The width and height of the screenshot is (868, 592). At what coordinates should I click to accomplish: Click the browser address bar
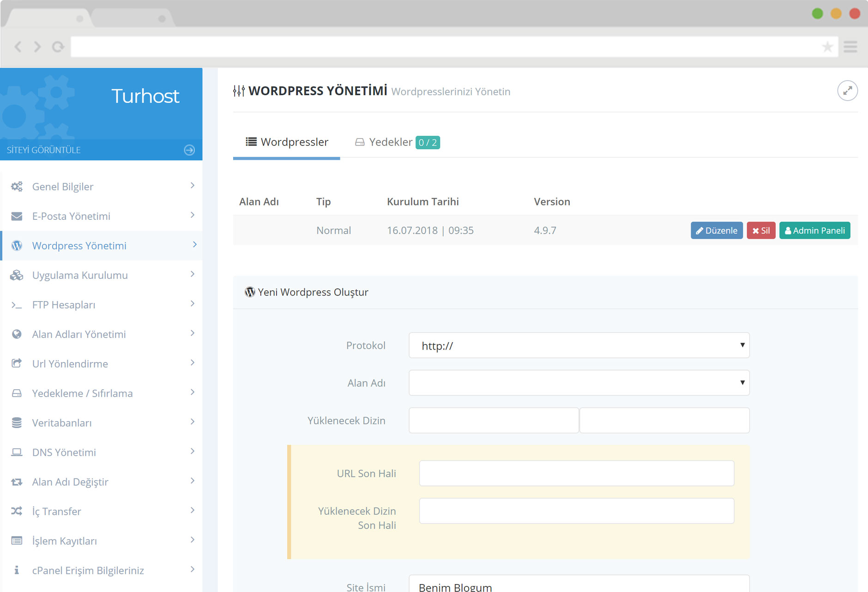click(x=454, y=47)
